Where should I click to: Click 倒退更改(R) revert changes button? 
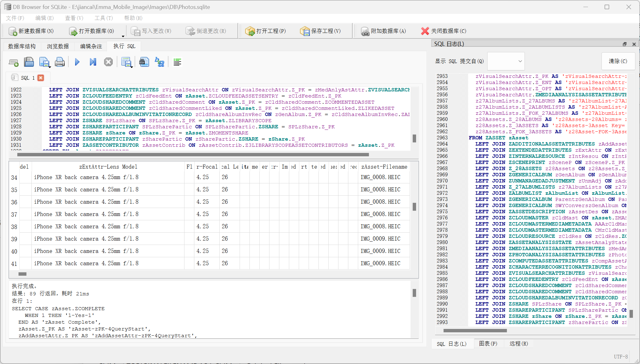(206, 31)
